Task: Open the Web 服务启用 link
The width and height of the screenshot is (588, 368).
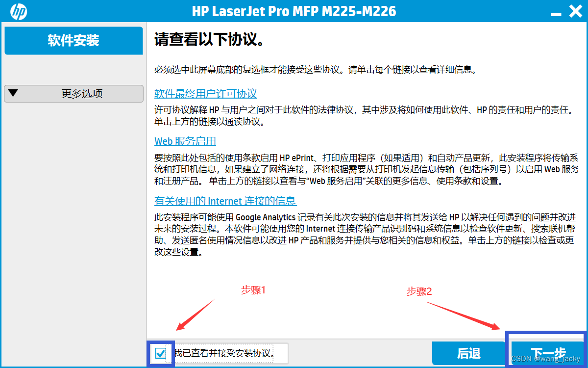Action: tap(185, 141)
